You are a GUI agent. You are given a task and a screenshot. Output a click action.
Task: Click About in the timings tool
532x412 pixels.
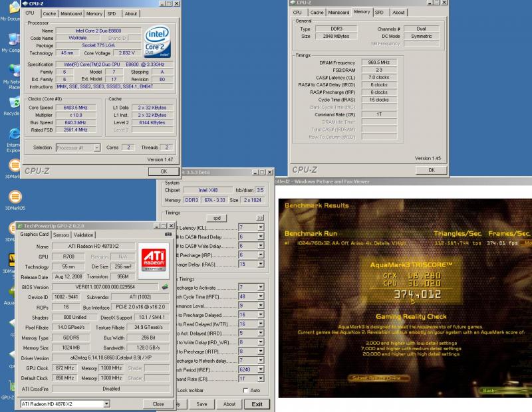[x=229, y=404]
